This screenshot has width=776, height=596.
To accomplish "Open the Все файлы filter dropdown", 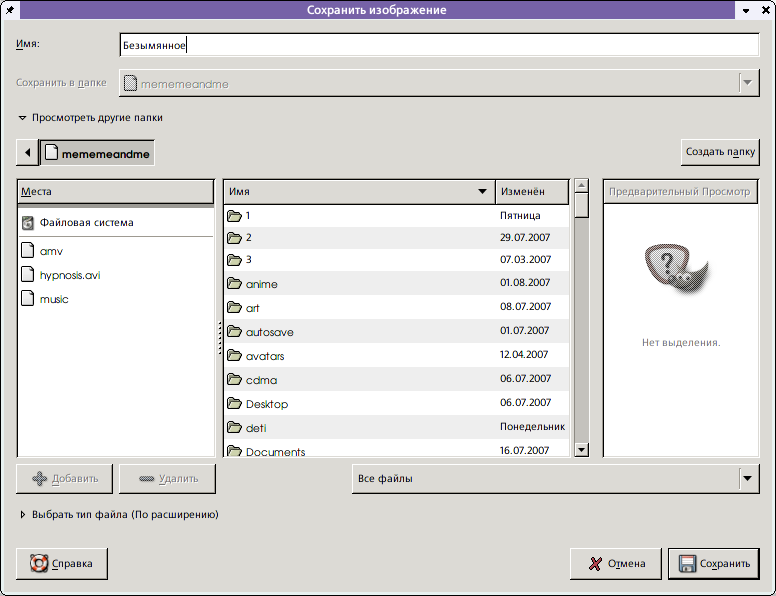I will (x=749, y=479).
